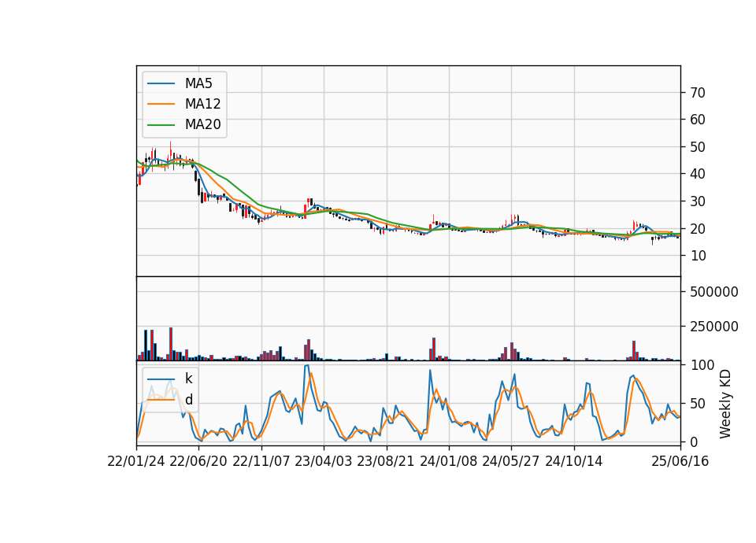Click the k legend label
This screenshot has width=756, height=543.
188,379
